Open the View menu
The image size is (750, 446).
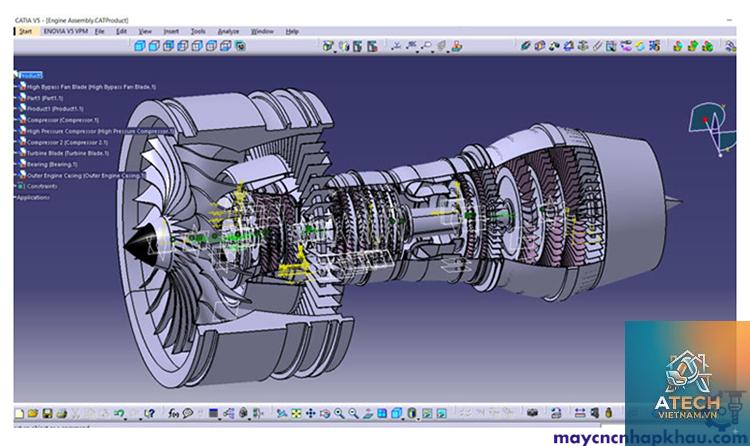(x=145, y=32)
